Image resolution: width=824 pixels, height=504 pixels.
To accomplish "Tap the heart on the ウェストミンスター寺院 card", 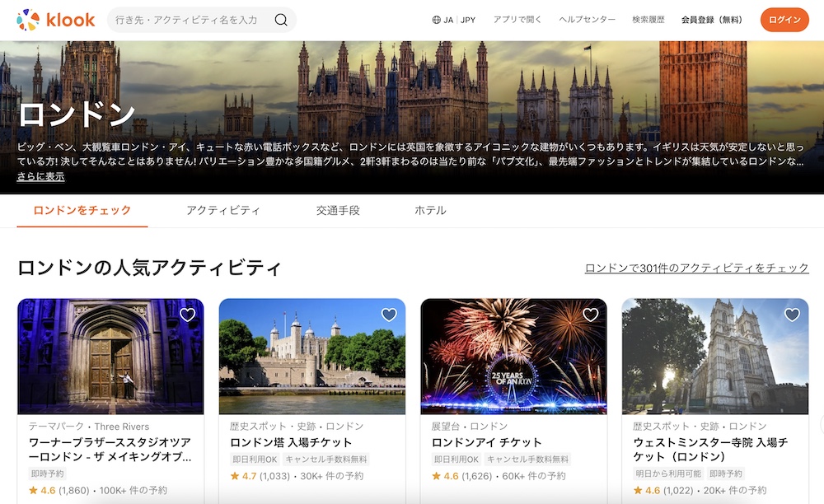I will tap(792, 315).
